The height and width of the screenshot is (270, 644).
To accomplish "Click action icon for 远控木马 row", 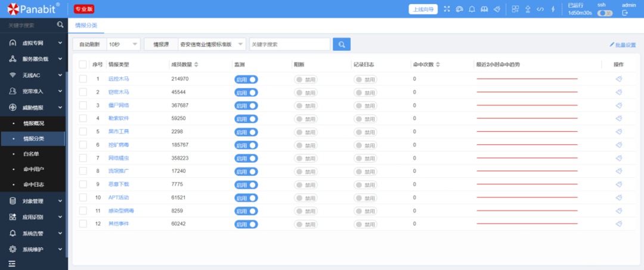I will click(x=619, y=79).
